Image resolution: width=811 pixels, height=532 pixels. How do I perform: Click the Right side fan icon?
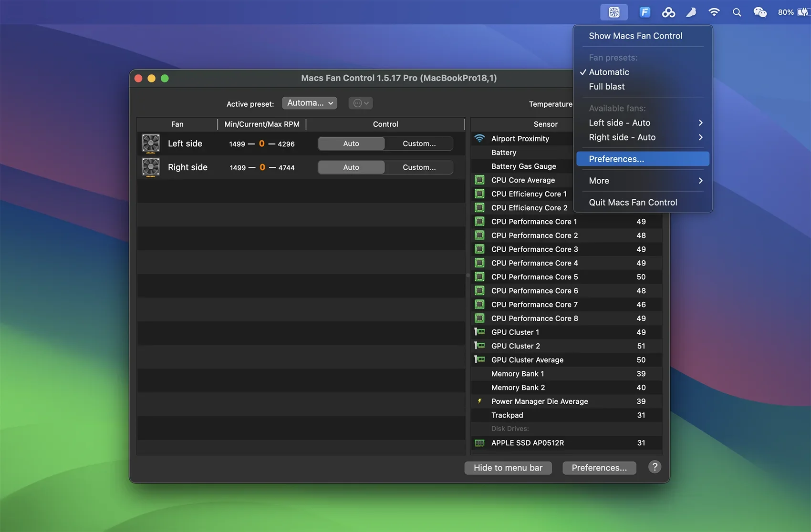click(151, 167)
